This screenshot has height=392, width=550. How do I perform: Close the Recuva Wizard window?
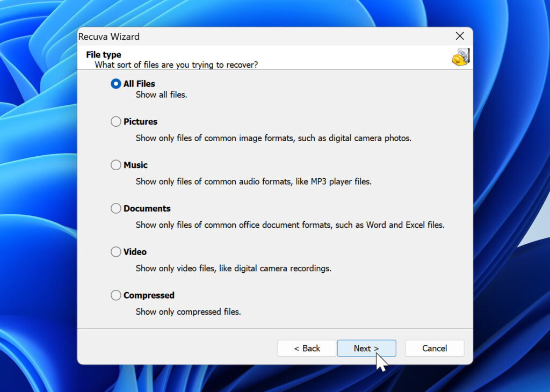click(460, 36)
